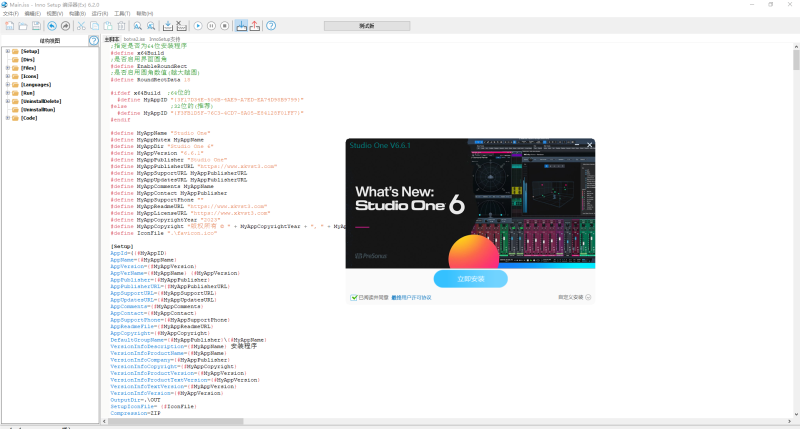Cut selection with the scissors icon

pos(81,26)
